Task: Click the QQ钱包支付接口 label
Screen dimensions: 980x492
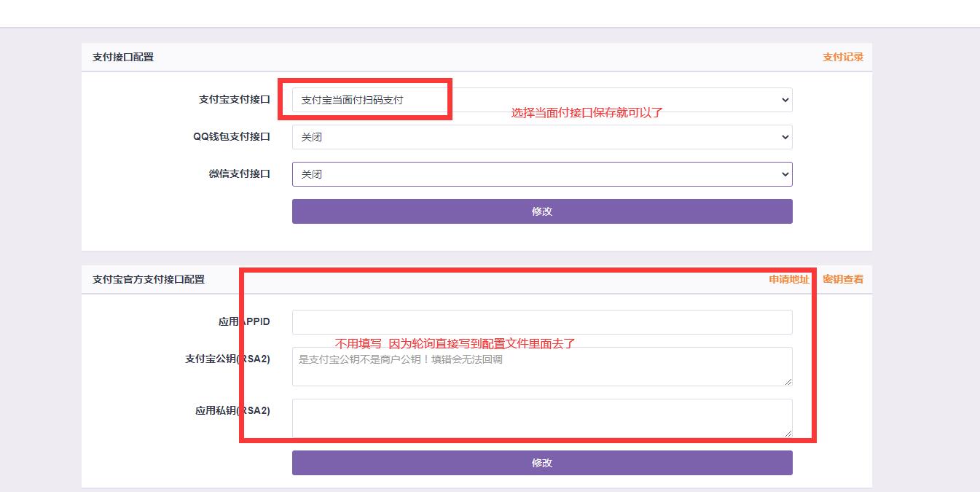Action: pos(232,137)
